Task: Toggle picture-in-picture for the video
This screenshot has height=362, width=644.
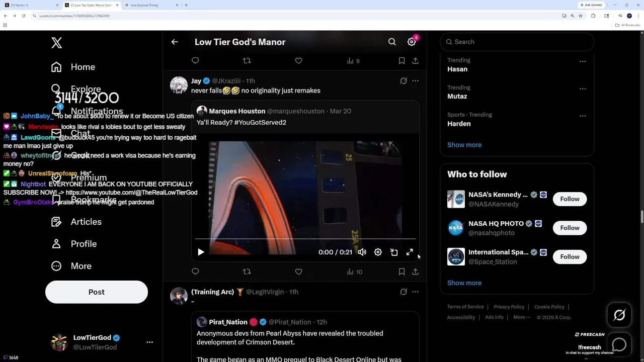Action: pos(394,252)
